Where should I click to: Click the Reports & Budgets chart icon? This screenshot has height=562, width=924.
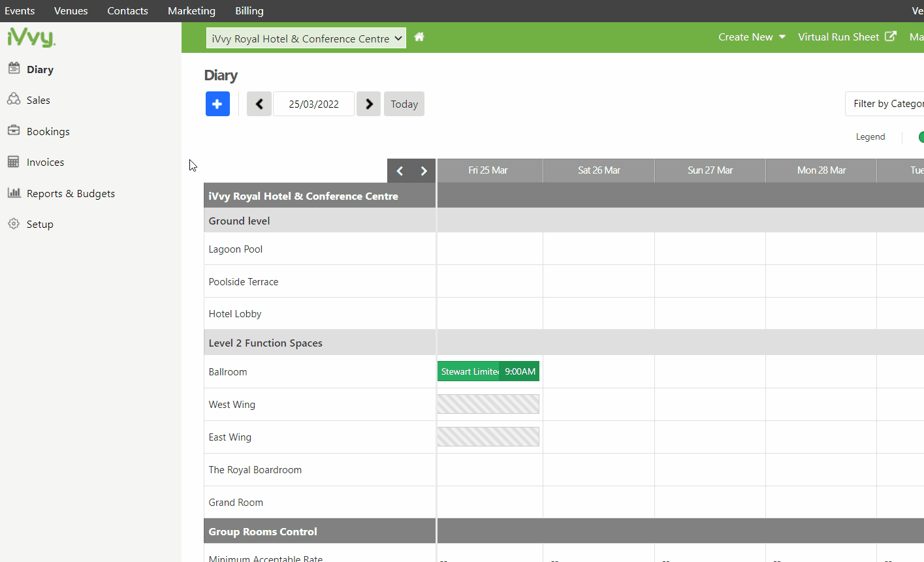point(14,193)
